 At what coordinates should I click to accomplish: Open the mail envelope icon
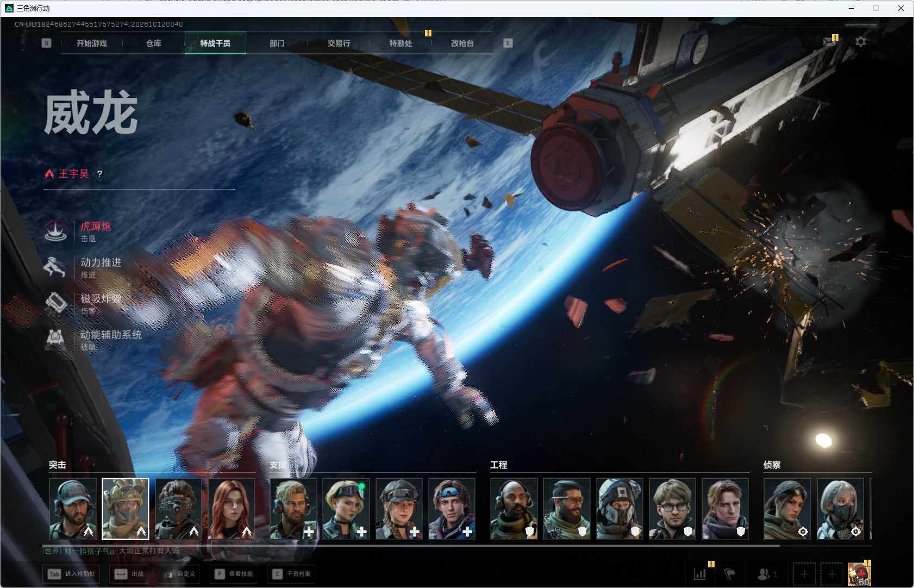[830, 41]
